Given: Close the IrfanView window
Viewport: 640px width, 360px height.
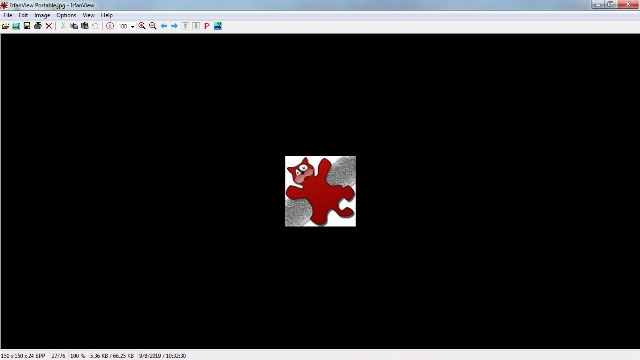Looking at the screenshot, I should click(628, 4).
